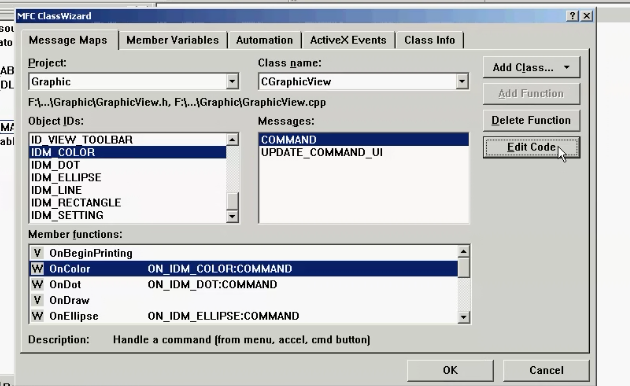Viewport: 630px width, 386px height.
Task: Select IDM_SETTING in Object IDs list
Action: pos(128,215)
